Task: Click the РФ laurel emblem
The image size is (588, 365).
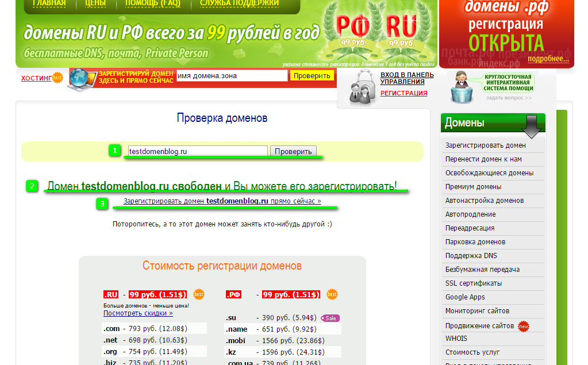Action: pyautogui.click(x=352, y=30)
